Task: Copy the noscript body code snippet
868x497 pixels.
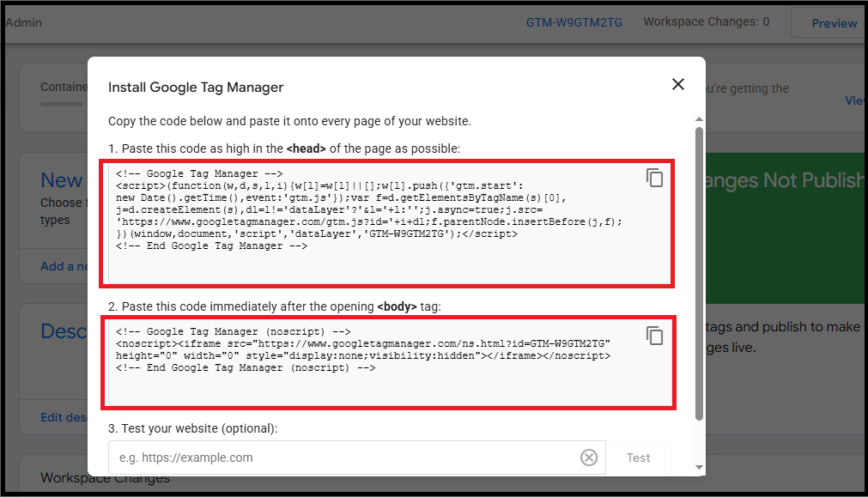Action: tap(655, 336)
